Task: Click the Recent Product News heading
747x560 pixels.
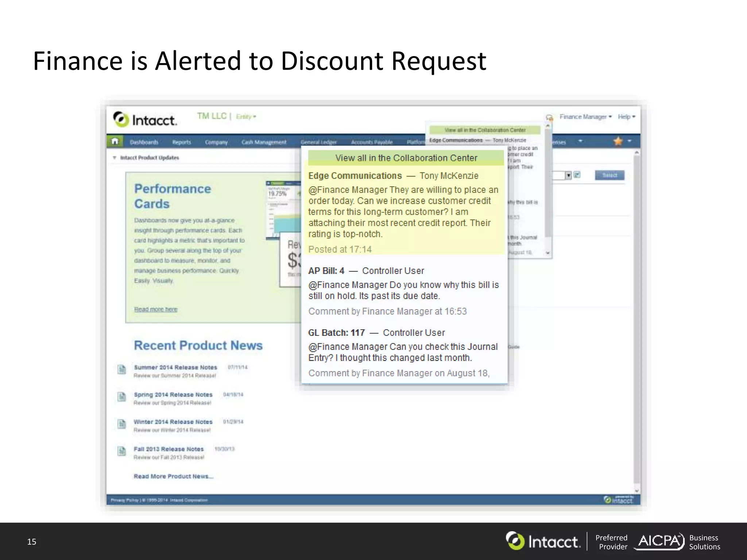Action: (198, 345)
